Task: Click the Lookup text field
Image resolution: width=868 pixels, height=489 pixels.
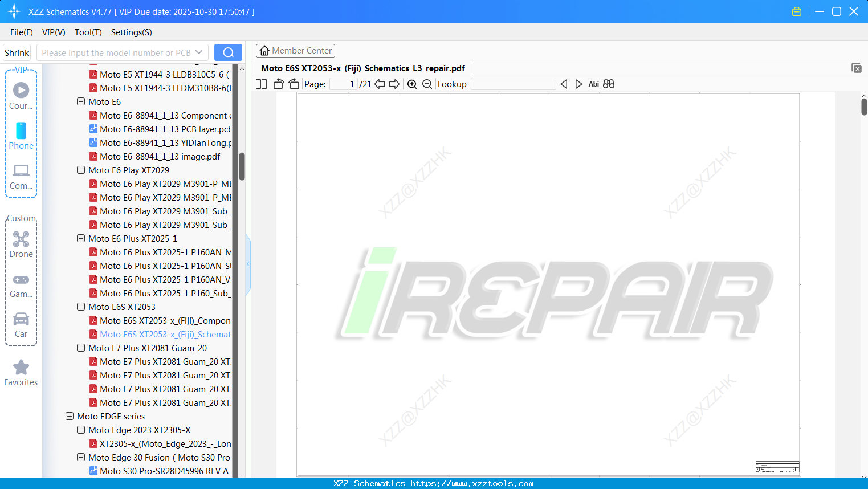Action: (x=513, y=84)
